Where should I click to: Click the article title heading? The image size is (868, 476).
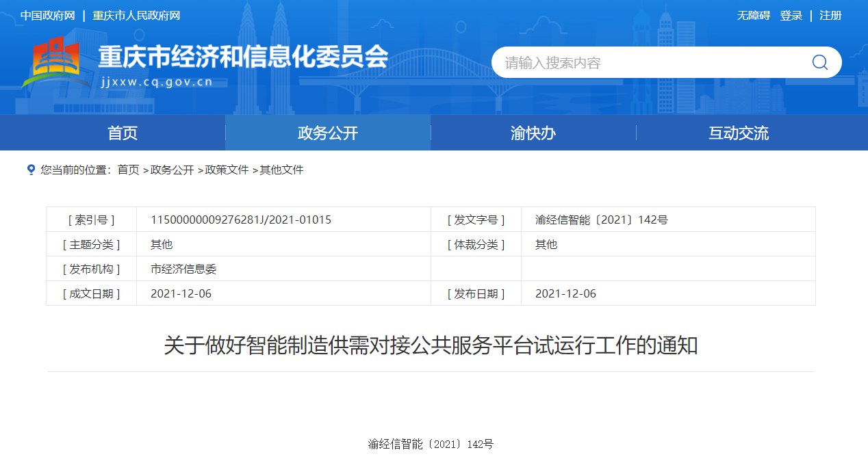[431, 345]
